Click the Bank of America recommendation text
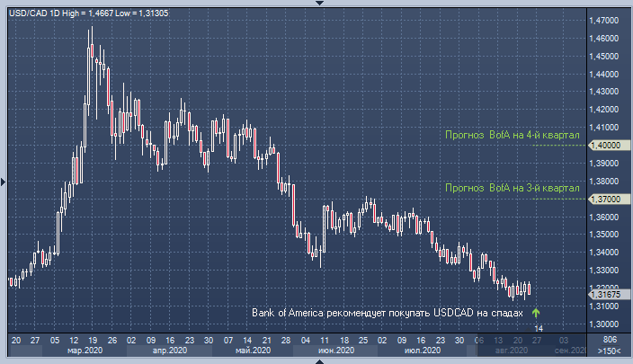This screenshot has height=364, width=633. pyautogui.click(x=386, y=313)
